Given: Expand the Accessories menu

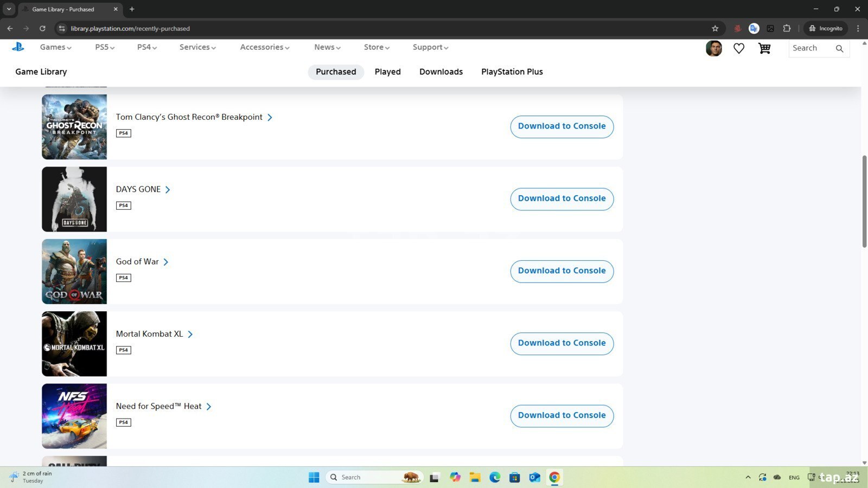Looking at the screenshot, I should pyautogui.click(x=265, y=47).
